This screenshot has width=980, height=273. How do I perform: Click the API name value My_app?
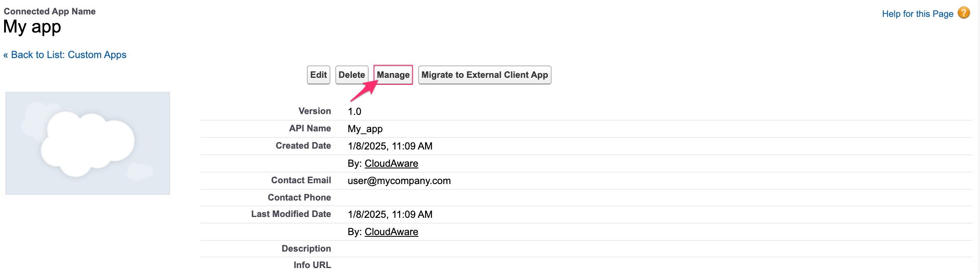coord(365,129)
